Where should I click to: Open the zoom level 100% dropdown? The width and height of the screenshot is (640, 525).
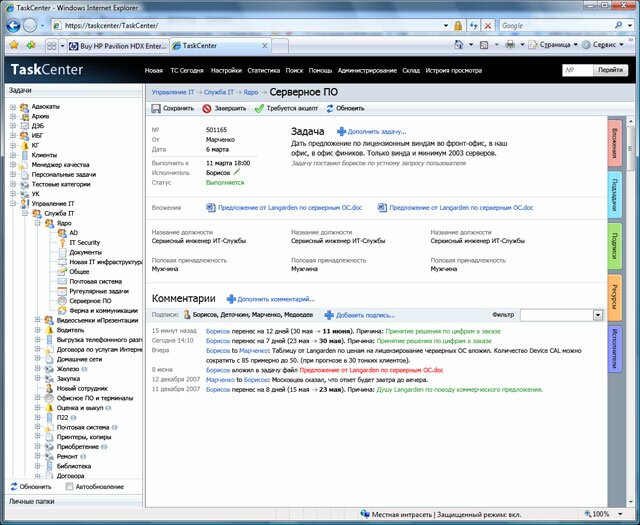click(620, 514)
